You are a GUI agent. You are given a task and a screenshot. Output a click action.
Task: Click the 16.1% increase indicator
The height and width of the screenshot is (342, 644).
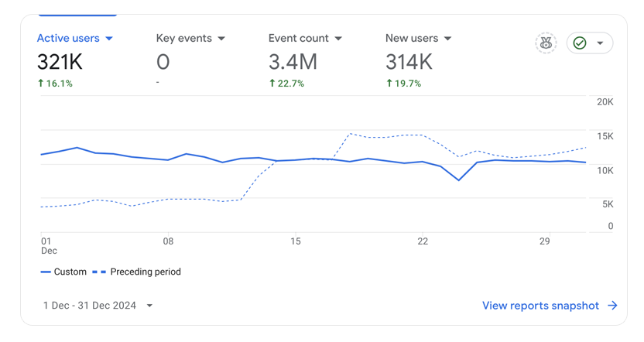pyautogui.click(x=55, y=84)
